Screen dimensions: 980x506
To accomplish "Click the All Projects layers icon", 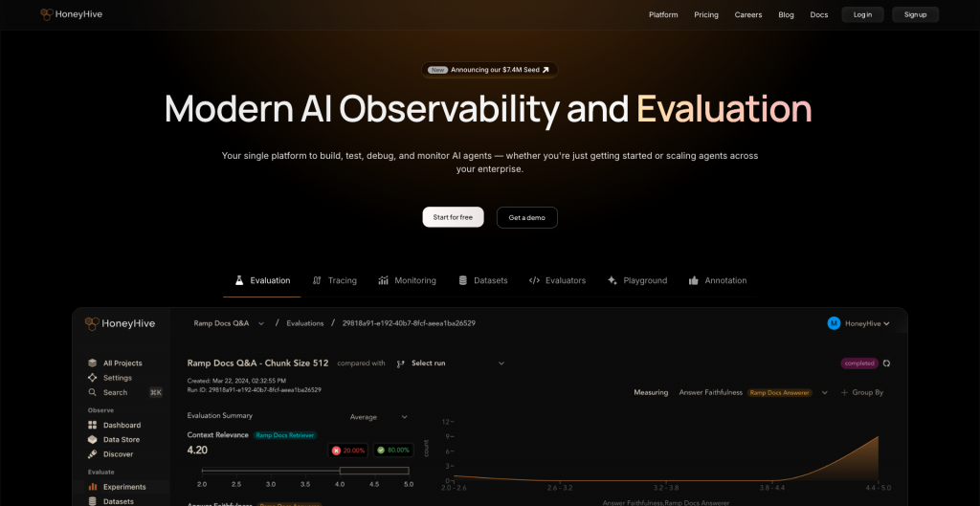I will (x=93, y=363).
